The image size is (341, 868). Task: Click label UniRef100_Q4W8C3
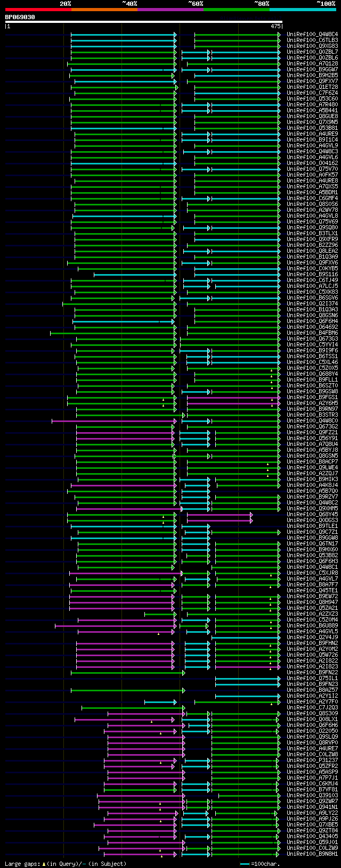point(312,151)
